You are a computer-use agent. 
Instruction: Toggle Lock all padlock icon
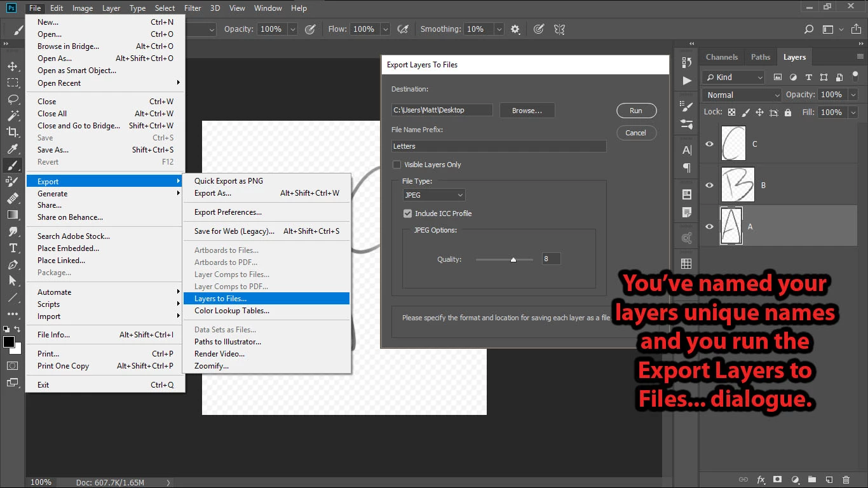pyautogui.click(x=788, y=112)
